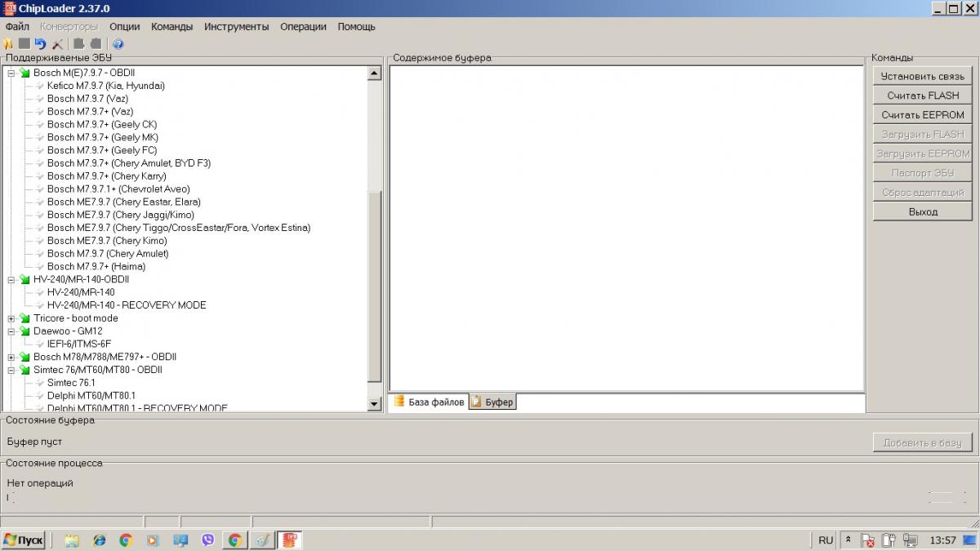
Task: Open Viber from the taskbar
Action: pos(207,540)
